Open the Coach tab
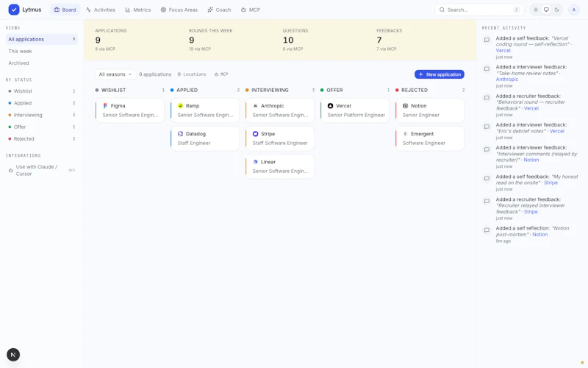Image resolution: width=588 pixels, height=368 pixels. [x=219, y=10]
